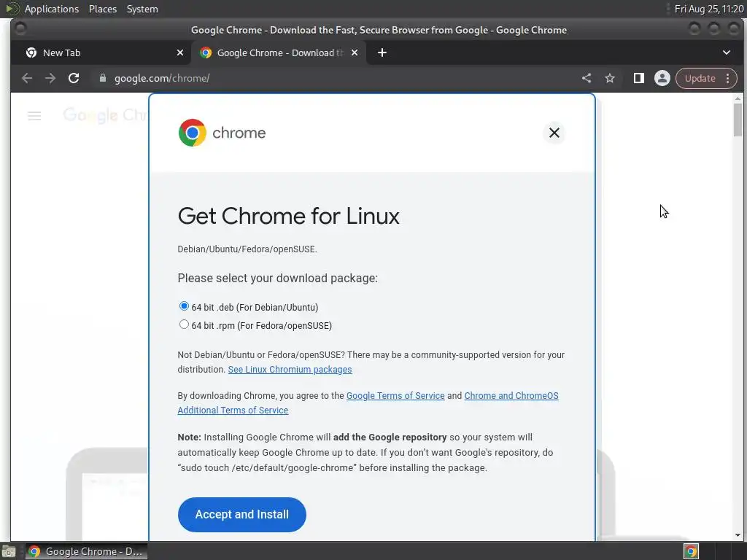The image size is (747, 560).
Task: Reload the page with the refresh icon
Action: coord(74,78)
